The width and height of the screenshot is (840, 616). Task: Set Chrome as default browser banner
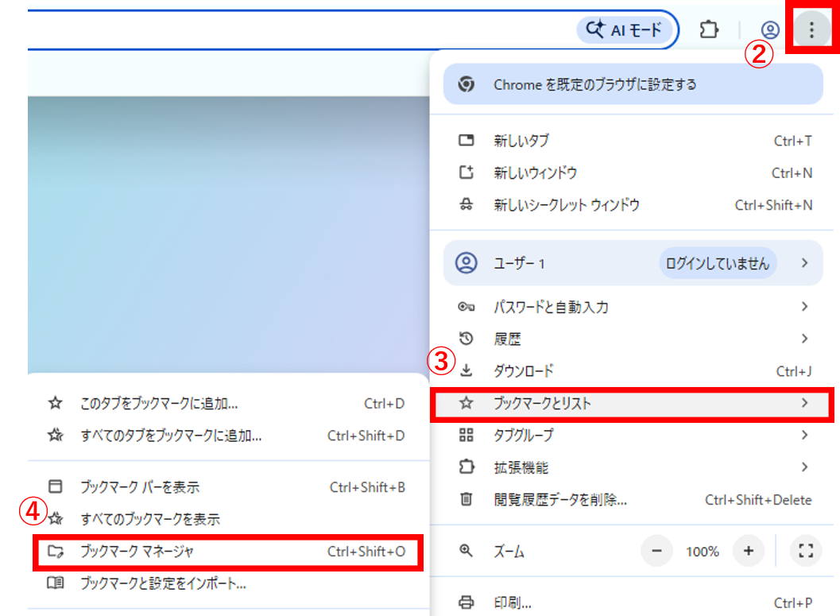click(x=633, y=84)
